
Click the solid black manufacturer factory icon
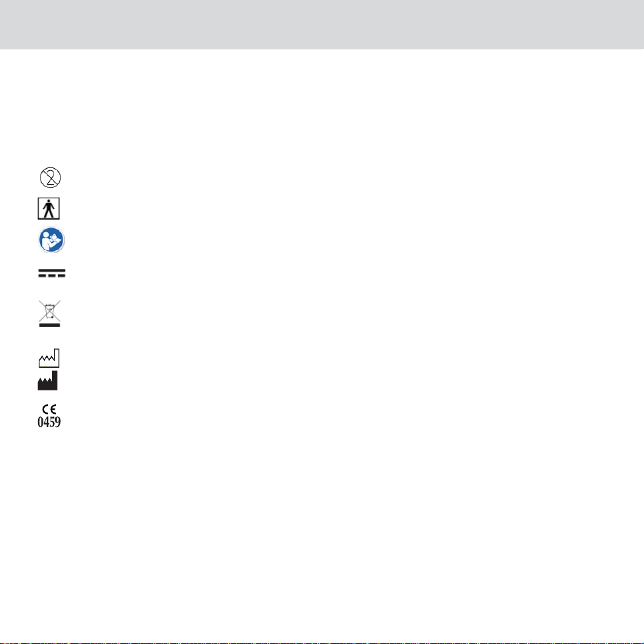(x=47, y=380)
